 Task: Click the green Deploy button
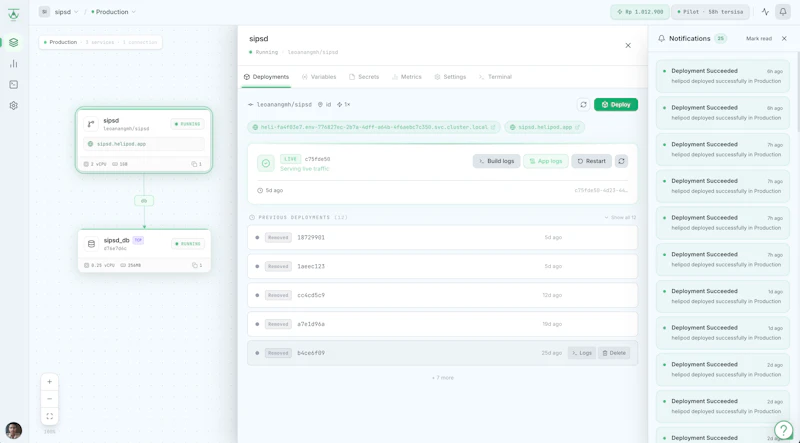(616, 105)
